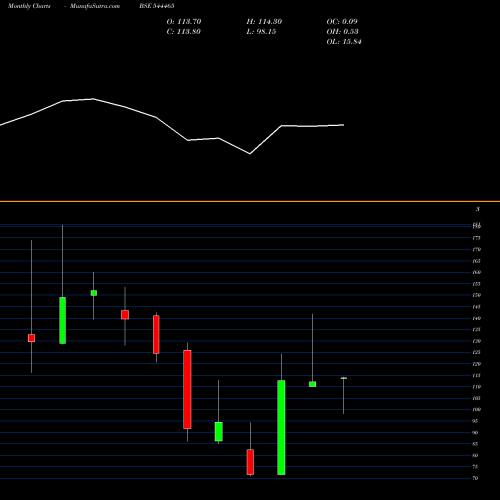This screenshot has height=500, width=500.
Task: Click the 150 price axis label
Action: pyautogui.click(x=476, y=295)
